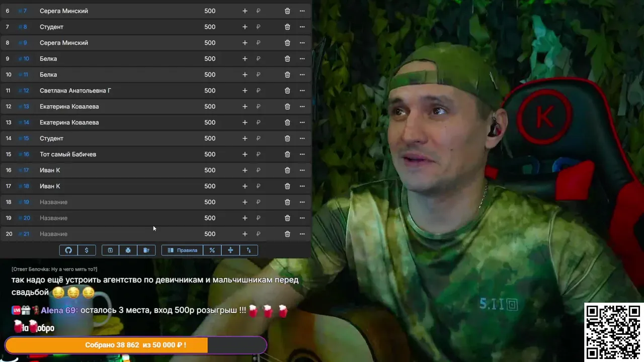Open the more options menu for row 9 Белка

302,59
